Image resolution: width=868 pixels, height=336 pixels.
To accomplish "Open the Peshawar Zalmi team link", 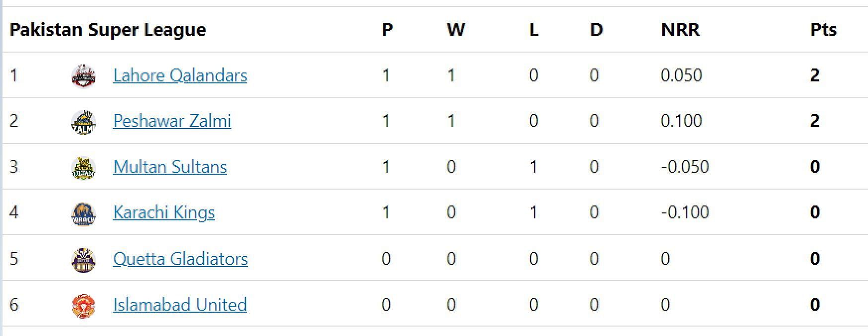I will point(172,121).
